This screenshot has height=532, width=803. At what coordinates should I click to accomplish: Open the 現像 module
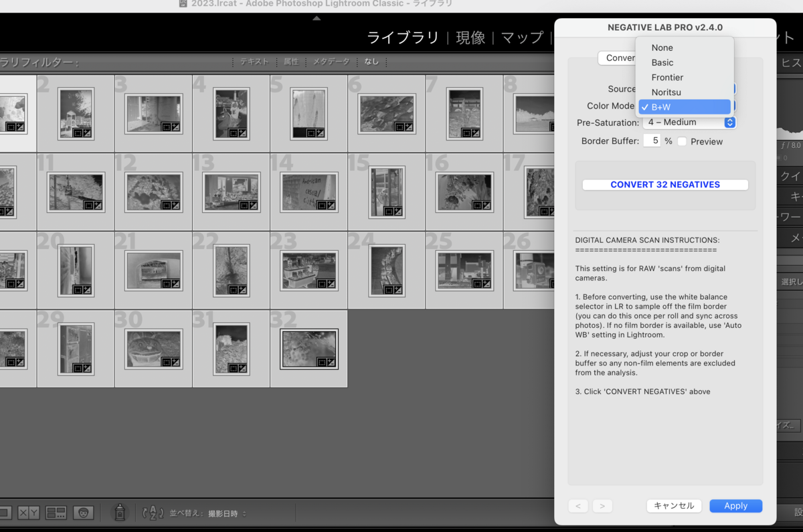[470, 37]
